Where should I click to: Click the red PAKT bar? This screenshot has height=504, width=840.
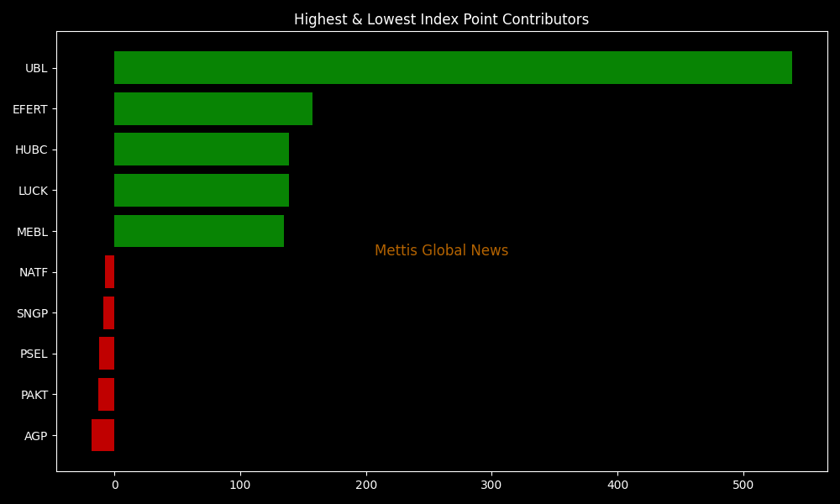[106, 395]
